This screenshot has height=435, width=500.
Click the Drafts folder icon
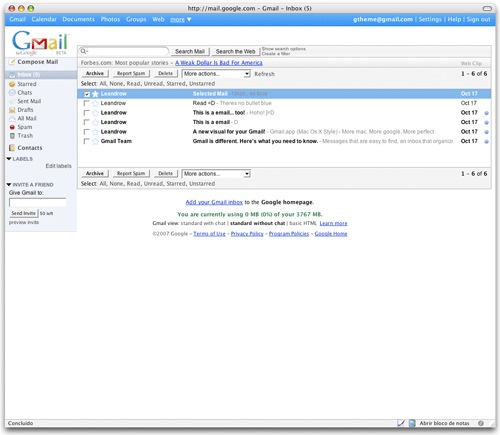tap(12, 110)
